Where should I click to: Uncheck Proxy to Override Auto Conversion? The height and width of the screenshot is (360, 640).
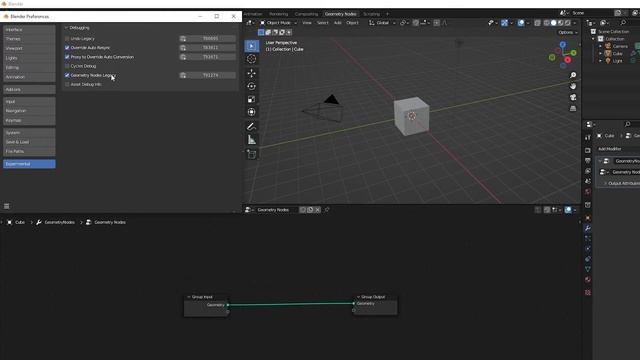tap(67, 57)
